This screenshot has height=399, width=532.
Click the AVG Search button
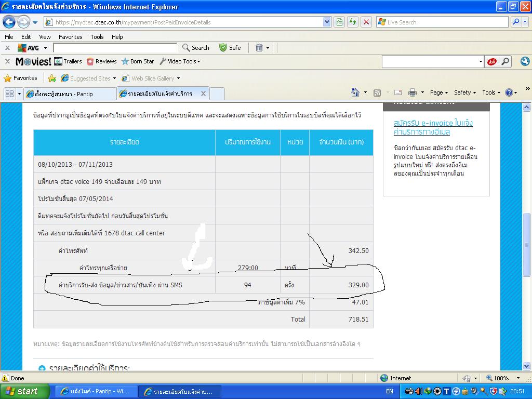coord(196,48)
